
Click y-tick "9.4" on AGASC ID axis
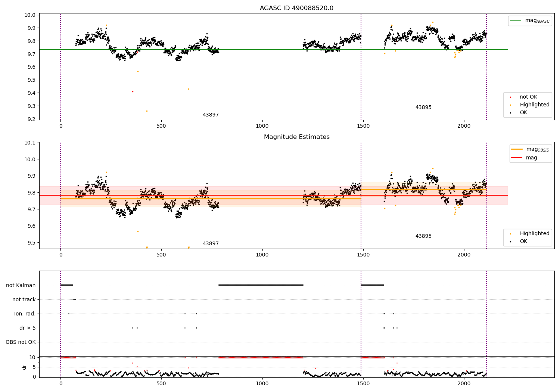32,93
